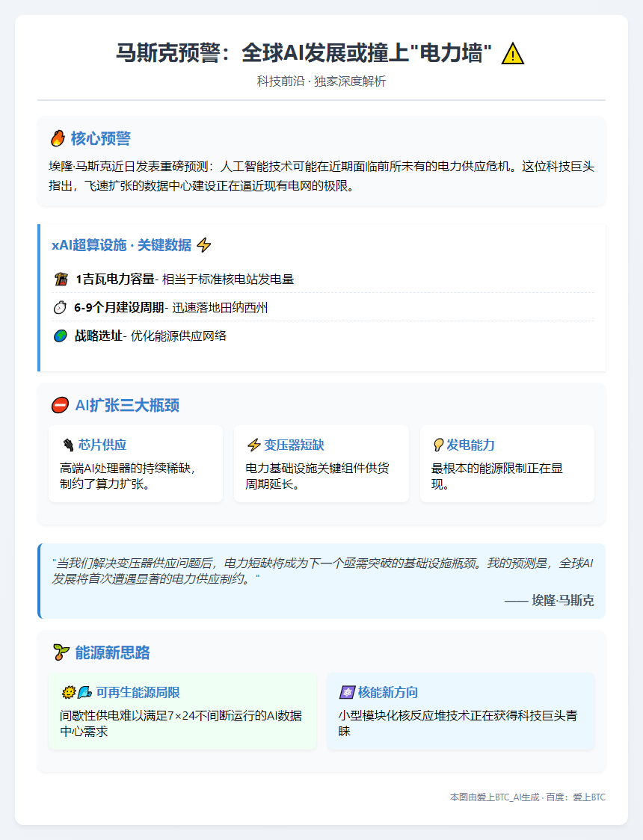643x840 pixels.
Task: Click the atom icon beside 核能新方向
Action: [347, 693]
